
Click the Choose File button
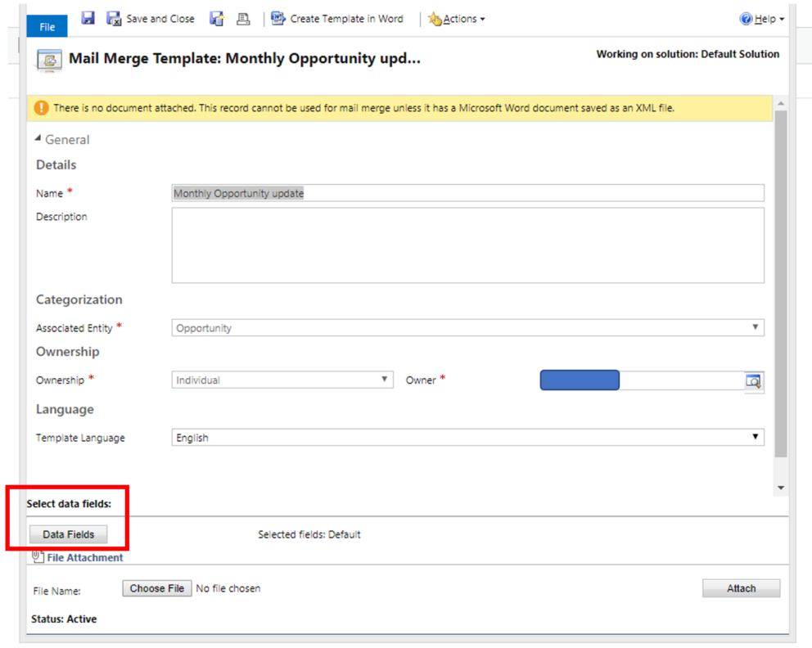pos(157,588)
